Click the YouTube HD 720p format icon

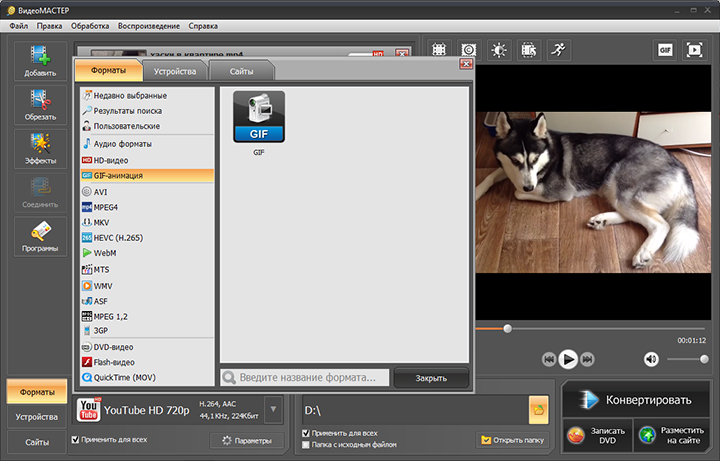click(89, 410)
